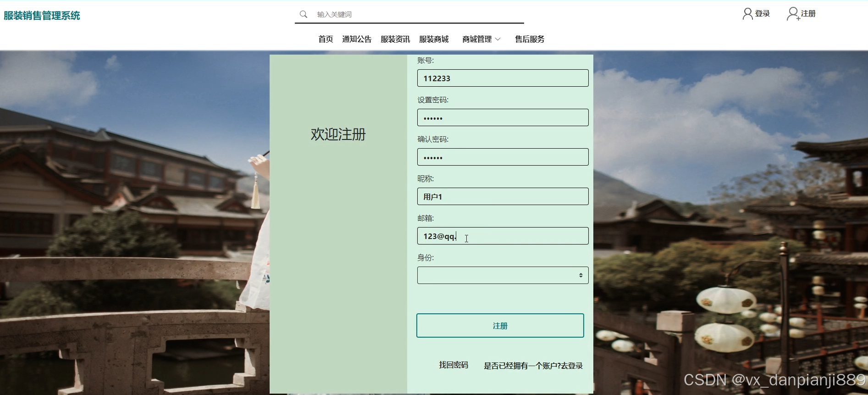
Task: Open the 注册 link in header
Action: [808, 14]
